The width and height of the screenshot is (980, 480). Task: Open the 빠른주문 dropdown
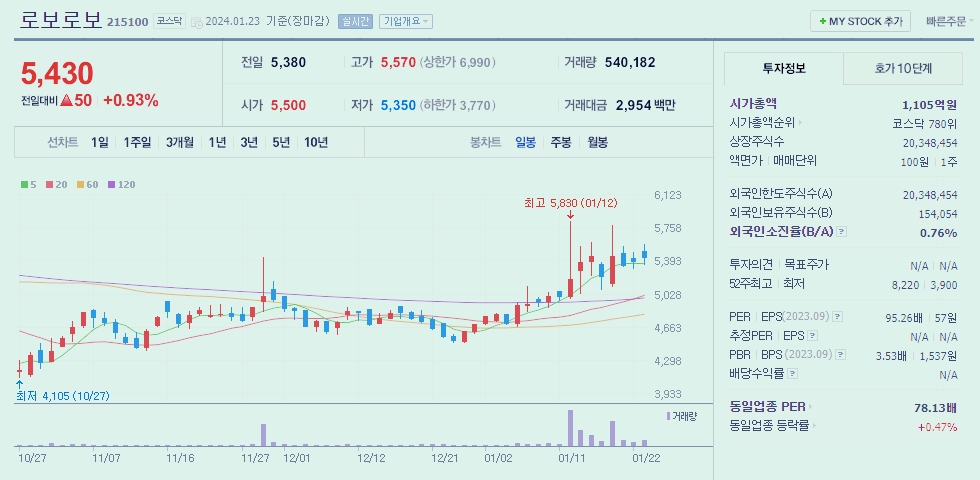pos(949,21)
